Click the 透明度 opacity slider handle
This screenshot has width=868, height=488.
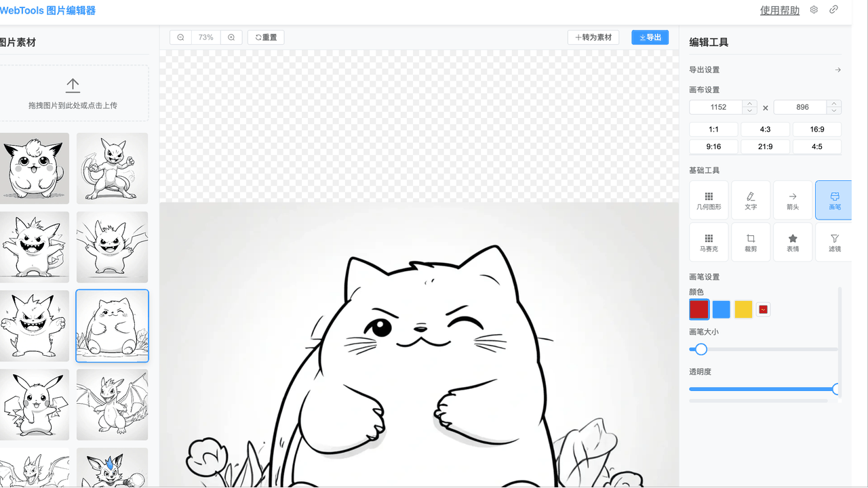pyautogui.click(x=836, y=389)
